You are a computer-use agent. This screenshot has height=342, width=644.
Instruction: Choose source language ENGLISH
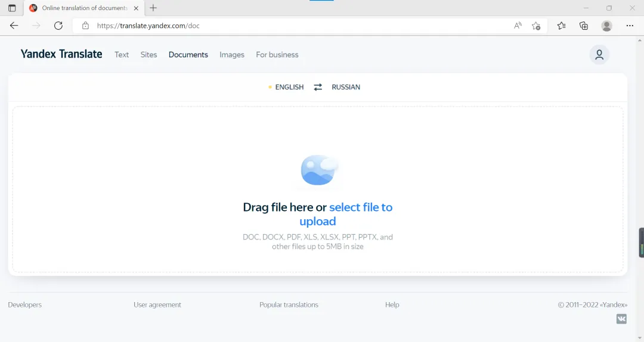pos(289,87)
